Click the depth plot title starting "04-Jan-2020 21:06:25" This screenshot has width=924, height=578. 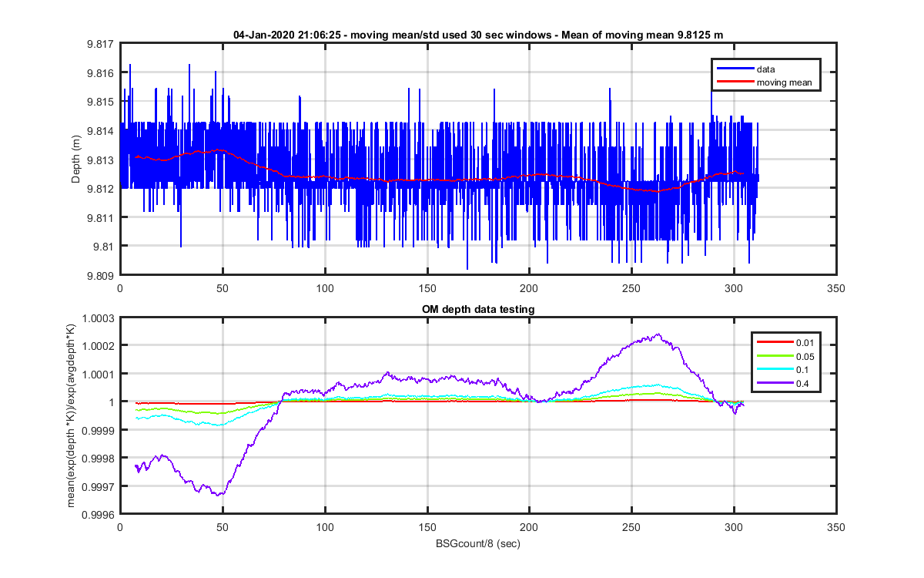click(x=477, y=35)
